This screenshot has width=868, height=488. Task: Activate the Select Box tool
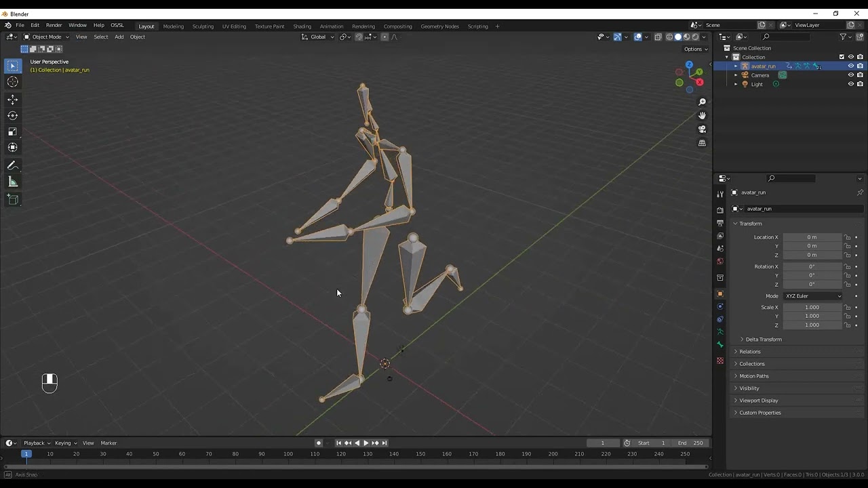tap(13, 66)
